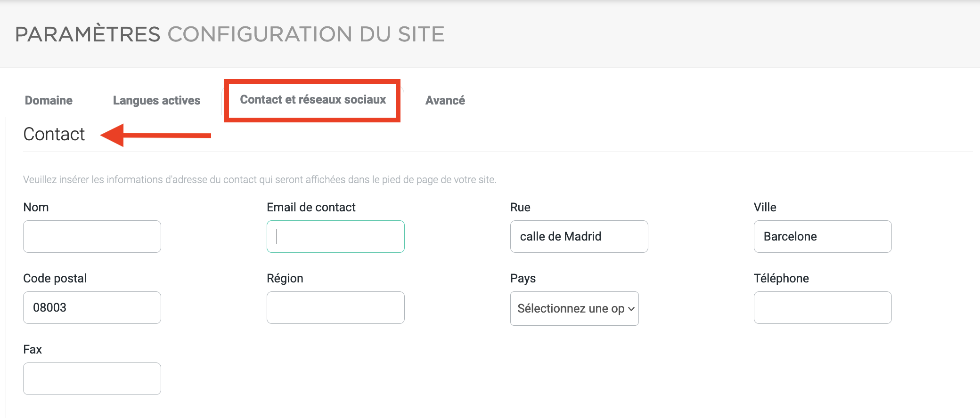Click the footer address instruction text
The image size is (980, 418).
pos(260,179)
